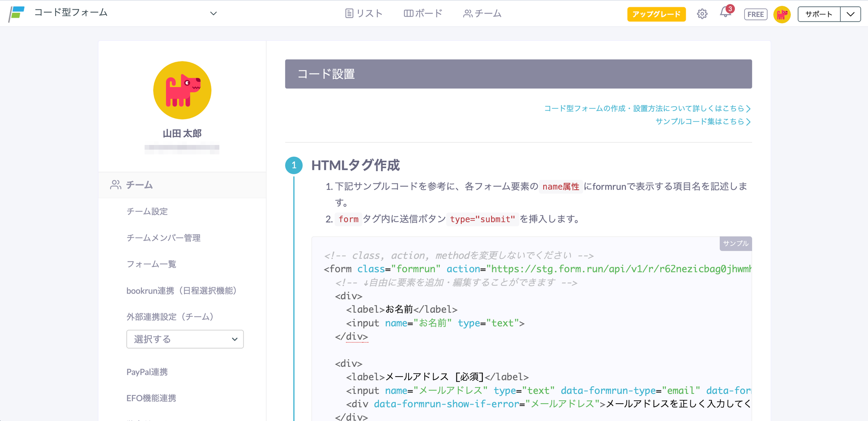Open the settings gear icon
868x421 pixels.
(702, 14)
